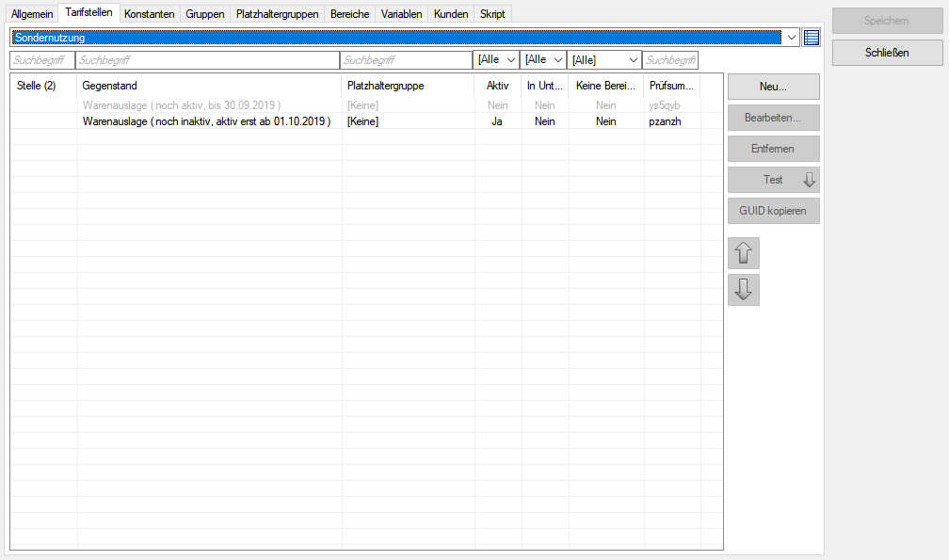Click the GUID kopieren button

tap(773, 211)
